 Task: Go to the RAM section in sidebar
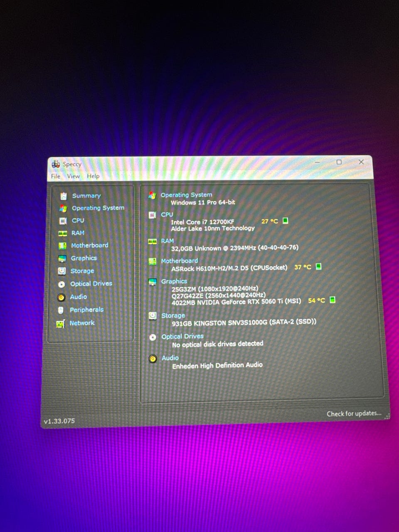[78, 233]
